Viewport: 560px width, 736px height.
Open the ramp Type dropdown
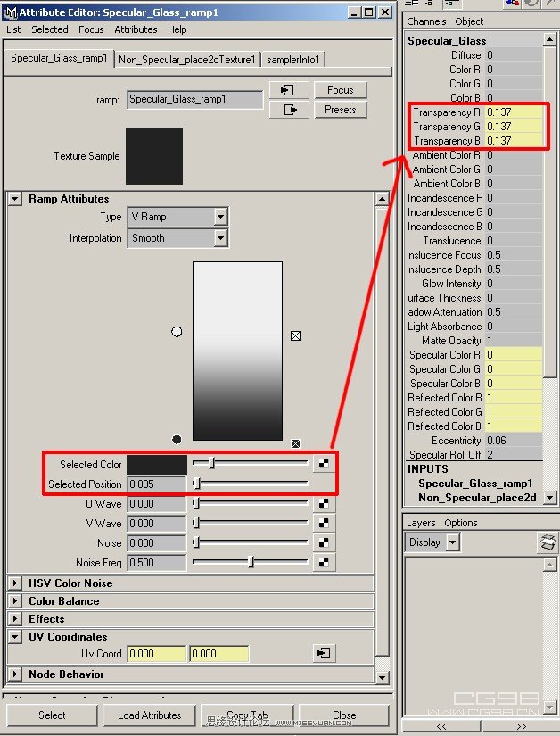220,217
